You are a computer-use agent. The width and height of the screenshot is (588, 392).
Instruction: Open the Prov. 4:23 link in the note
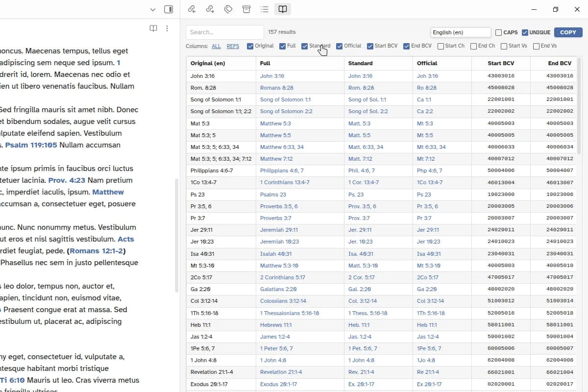coord(67,180)
